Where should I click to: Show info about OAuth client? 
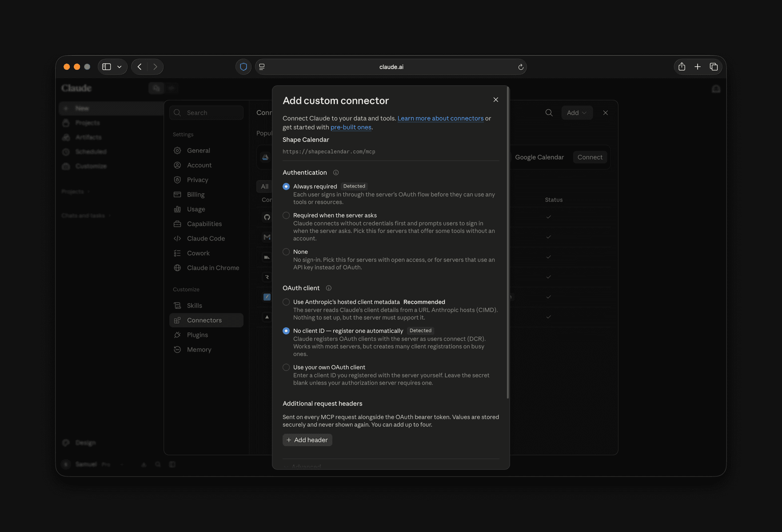click(x=329, y=288)
